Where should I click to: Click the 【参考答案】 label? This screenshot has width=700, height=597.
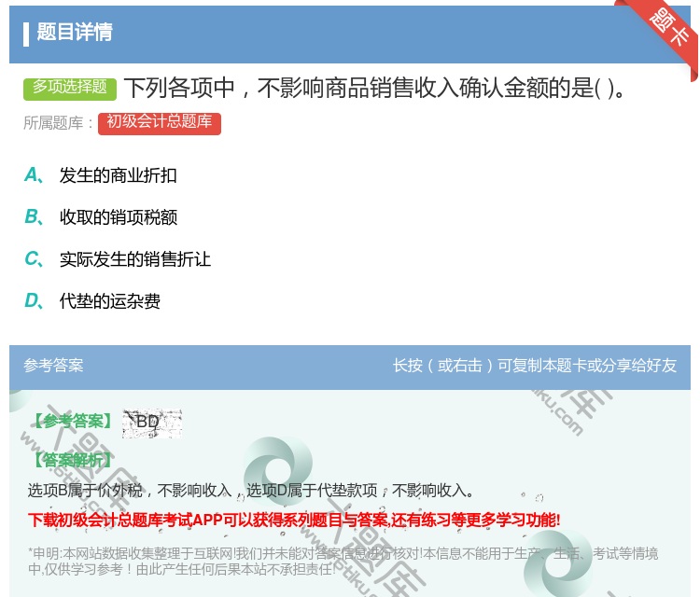[x=73, y=422]
